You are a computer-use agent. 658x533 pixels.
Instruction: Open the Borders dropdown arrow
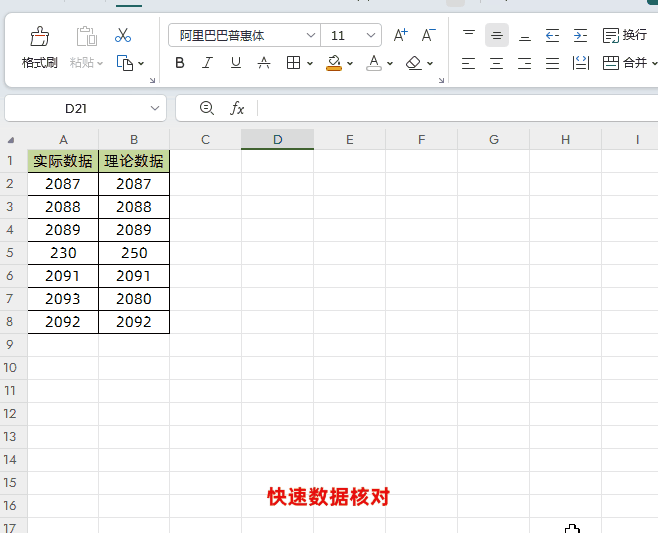pos(310,64)
